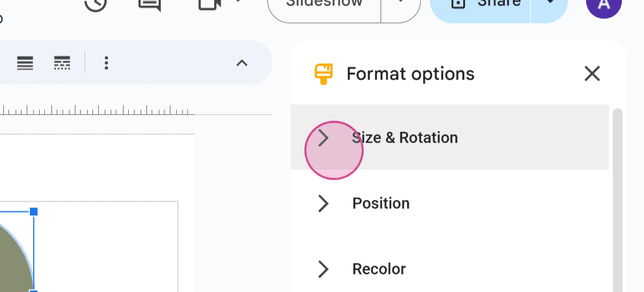The height and width of the screenshot is (292, 644).
Task: Open the account avatar A
Action: tap(603, 4)
